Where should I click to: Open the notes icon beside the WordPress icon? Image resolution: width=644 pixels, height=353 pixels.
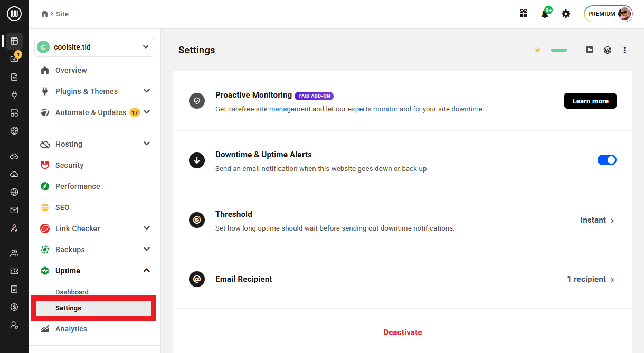click(590, 50)
